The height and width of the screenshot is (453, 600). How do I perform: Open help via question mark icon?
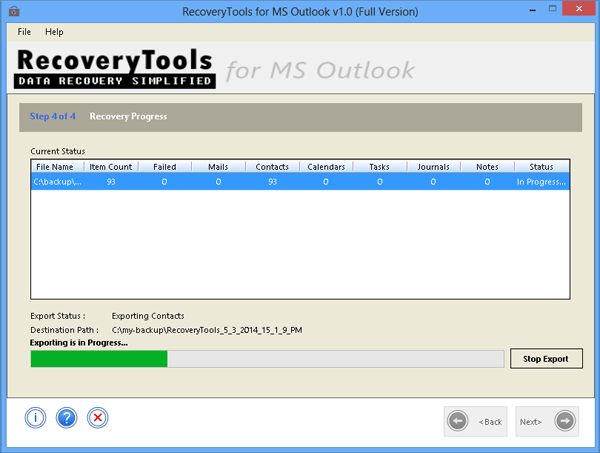[x=67, y=417]
